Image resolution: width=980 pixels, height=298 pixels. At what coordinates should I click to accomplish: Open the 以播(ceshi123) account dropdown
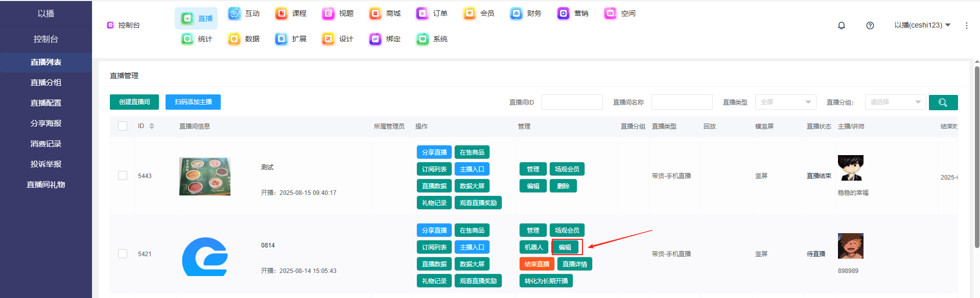922,25
